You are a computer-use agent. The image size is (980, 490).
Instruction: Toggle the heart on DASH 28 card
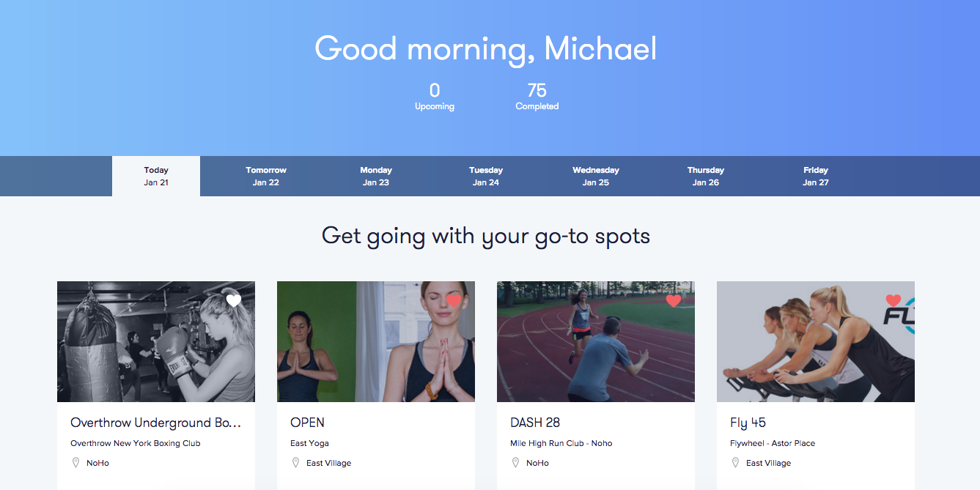[x=674, y=300]
